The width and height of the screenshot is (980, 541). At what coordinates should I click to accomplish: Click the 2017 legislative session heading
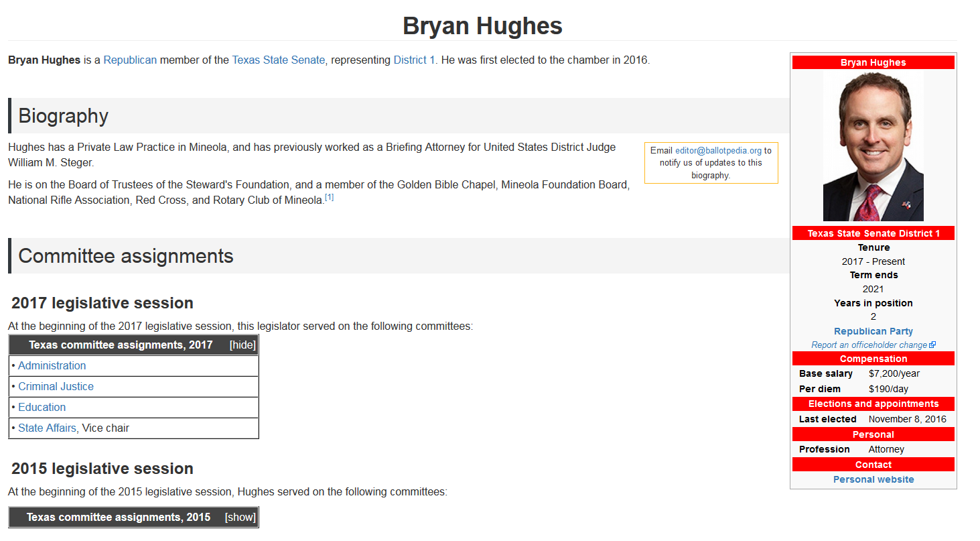coord(102,303)
